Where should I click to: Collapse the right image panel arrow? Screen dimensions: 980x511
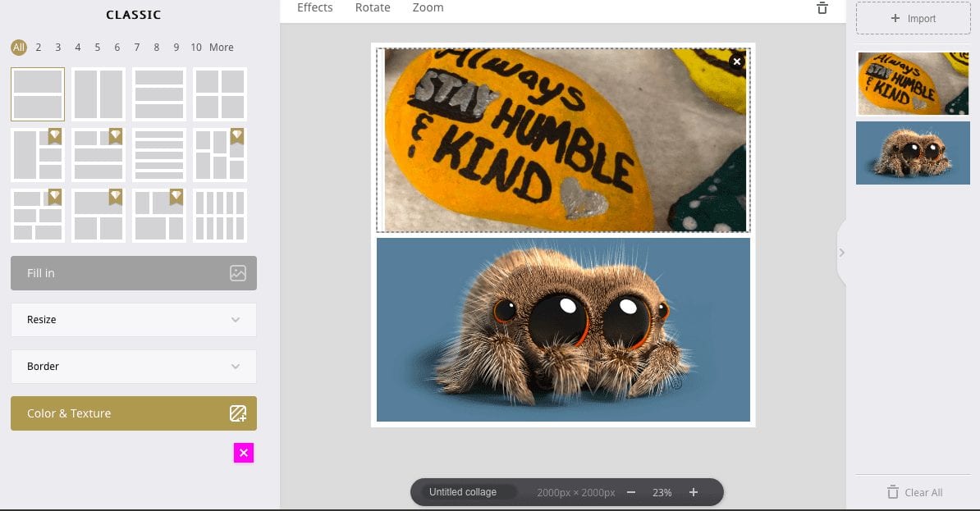841,253
